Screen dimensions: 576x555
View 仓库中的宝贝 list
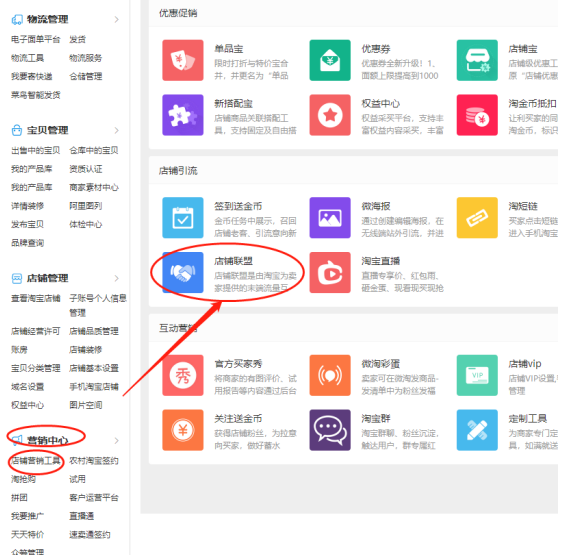(94, 150)
